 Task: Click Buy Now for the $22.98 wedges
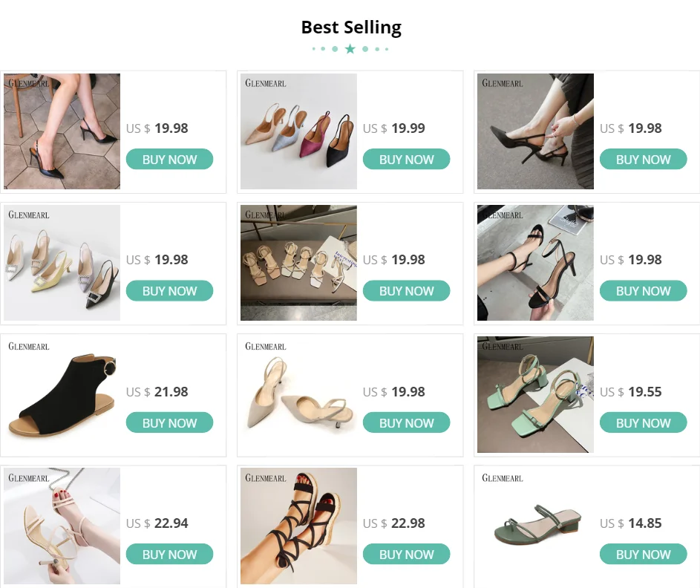[x=406, y=555]
